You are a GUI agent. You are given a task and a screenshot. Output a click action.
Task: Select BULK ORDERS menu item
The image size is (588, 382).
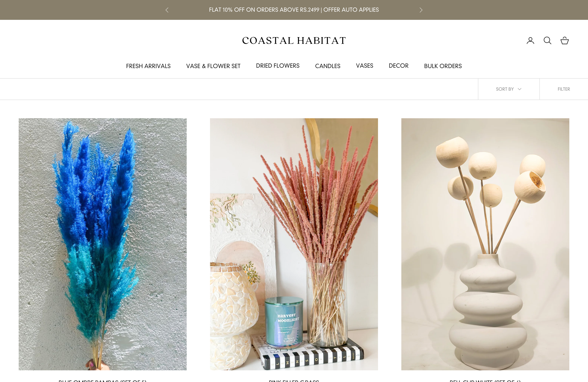pos(443,66)
